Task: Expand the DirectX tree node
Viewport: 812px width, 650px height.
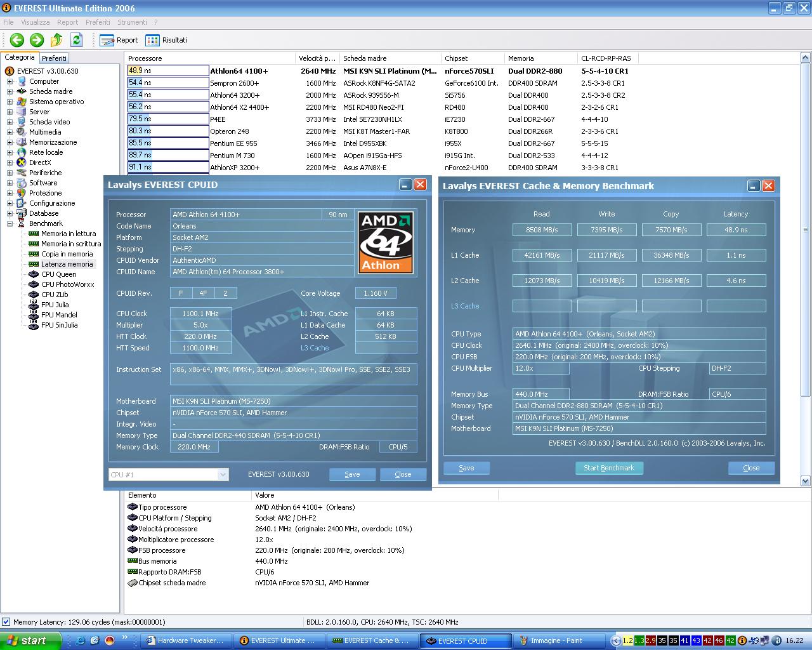Action: point(10,162)
